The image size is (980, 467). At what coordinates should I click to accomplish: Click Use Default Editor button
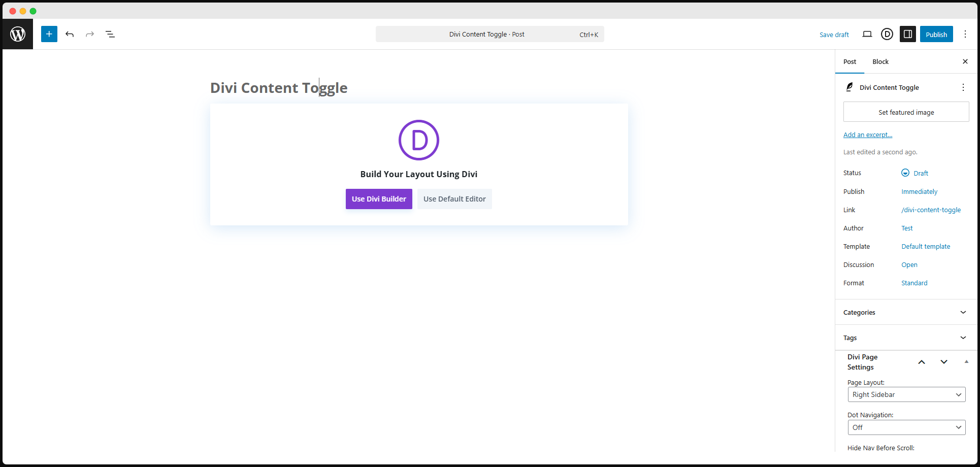pos(454,199)
